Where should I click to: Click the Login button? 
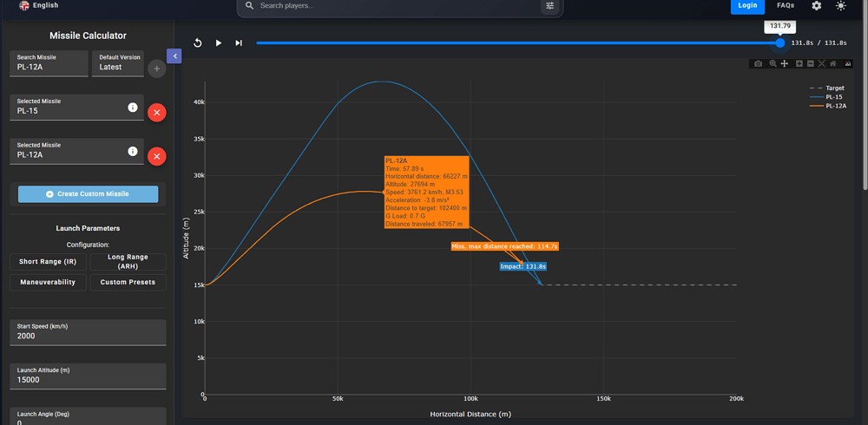pyautogui.click(x=747, y=5)
